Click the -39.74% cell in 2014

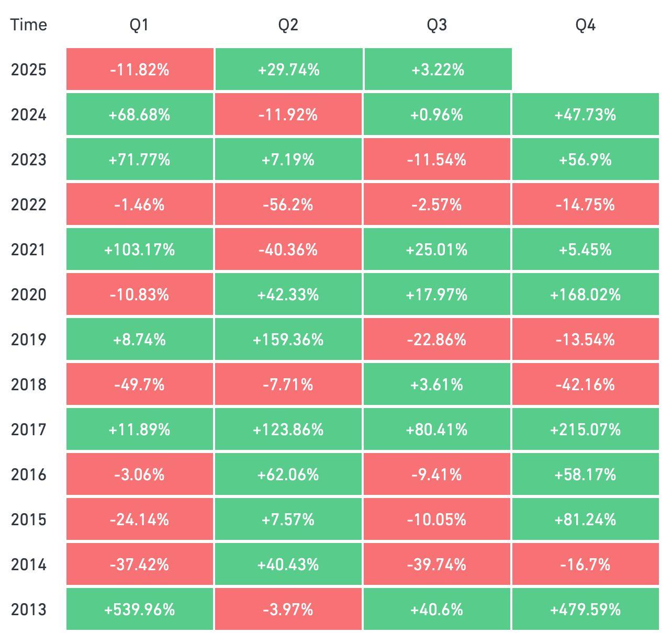[436, 564]
